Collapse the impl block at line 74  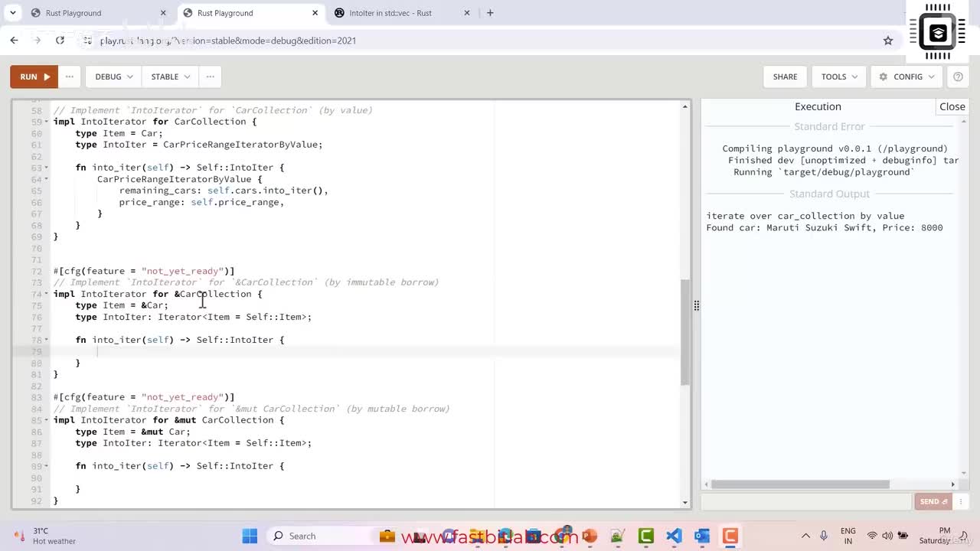tap(47, 294)
